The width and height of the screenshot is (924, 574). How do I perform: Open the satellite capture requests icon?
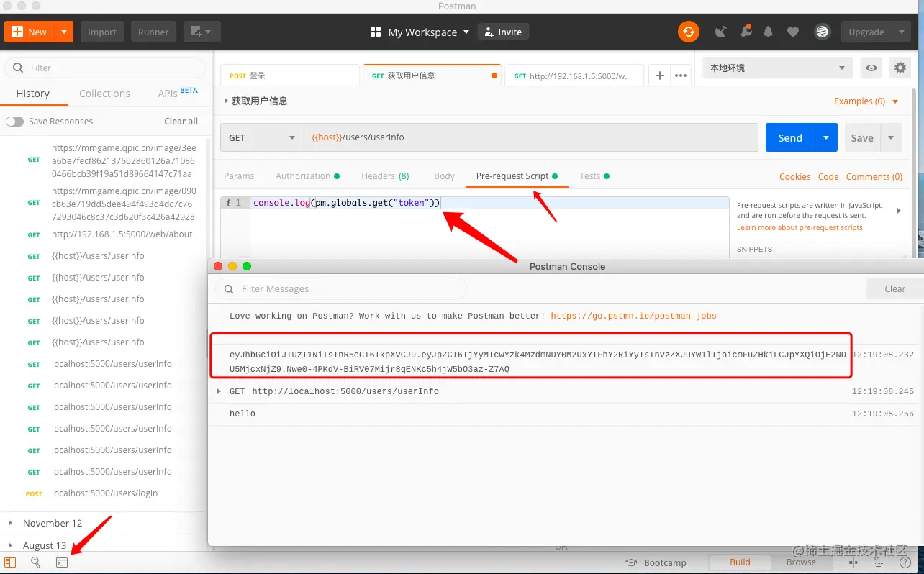(720, 32)
